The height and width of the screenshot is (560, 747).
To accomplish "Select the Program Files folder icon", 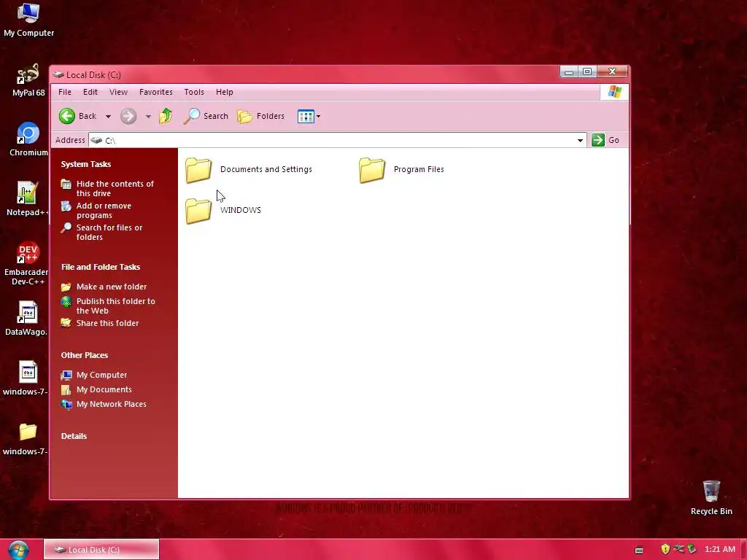I will click(372, 170).
